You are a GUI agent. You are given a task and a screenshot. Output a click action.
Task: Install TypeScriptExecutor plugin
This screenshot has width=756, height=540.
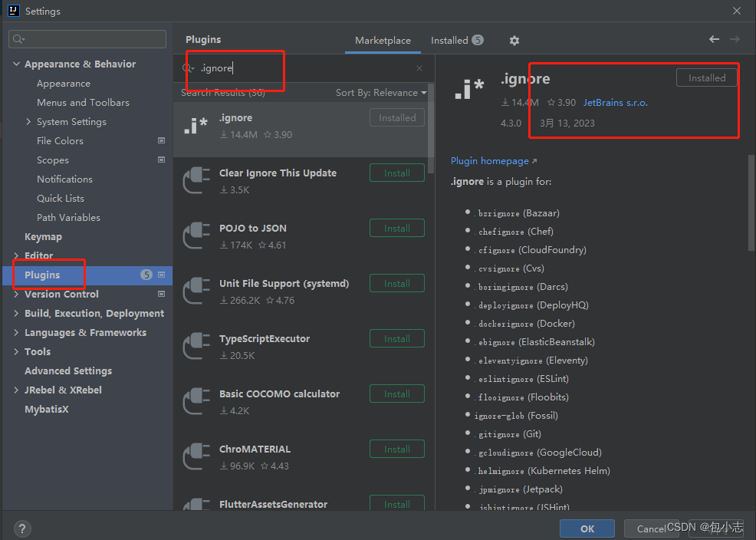pyautogui.click(x=397, y=338)
